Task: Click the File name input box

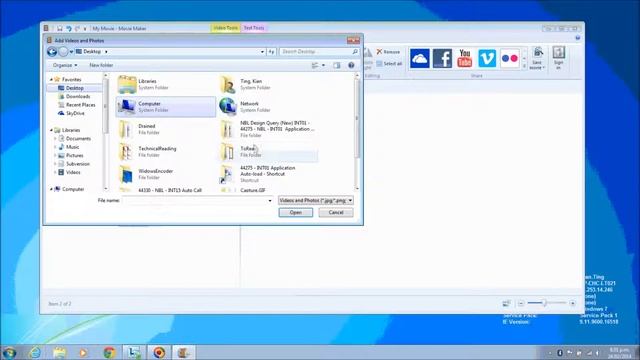Action: click(x=197, y=200)
